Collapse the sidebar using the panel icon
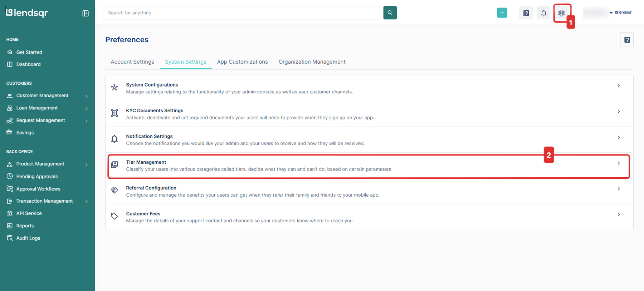 pos(86,13)
